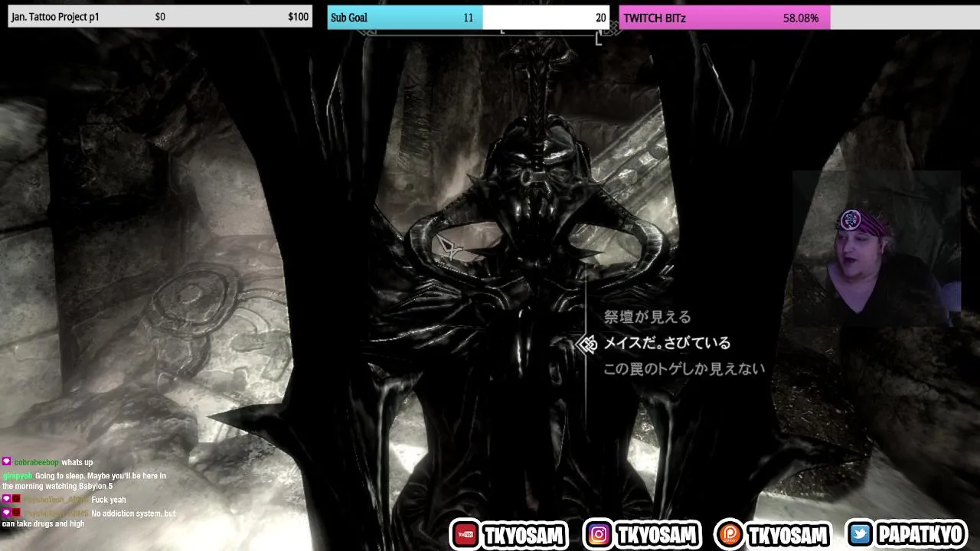Click the TWITCH BITz progress bar
Screen dimensions: 980x551
click(x=799, y=18)
